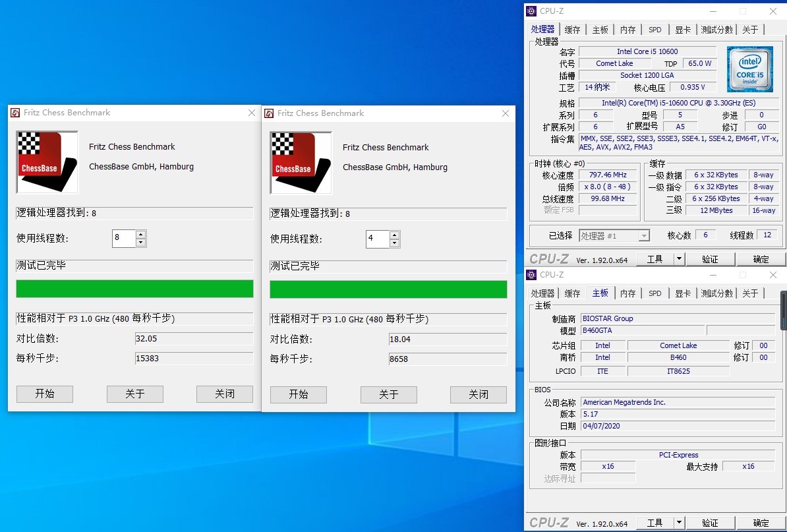Image resolution: width=787 pixels, height=532 pixels.
Task: Close the right Fritz Chess Benchmark window
Action: [506, 113]
